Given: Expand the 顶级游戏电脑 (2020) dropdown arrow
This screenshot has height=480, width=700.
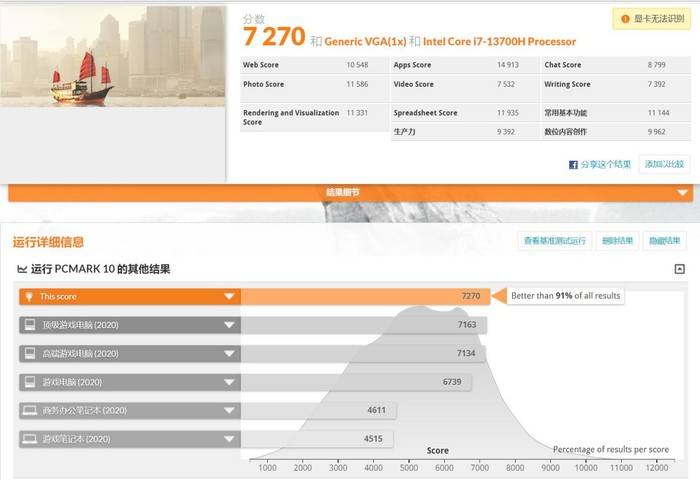Looking at the screenshot, I should [229, 325].
